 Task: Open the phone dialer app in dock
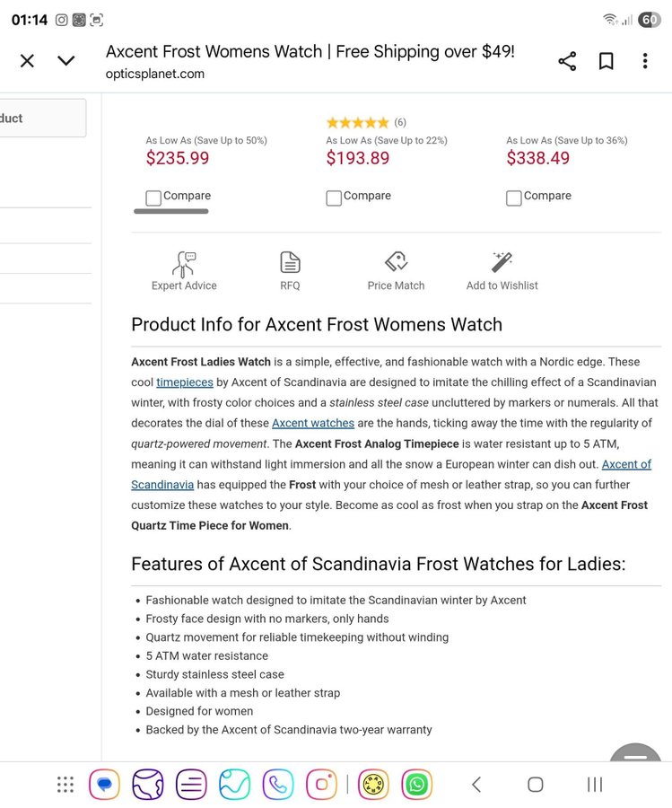click(x=278, y=785)
